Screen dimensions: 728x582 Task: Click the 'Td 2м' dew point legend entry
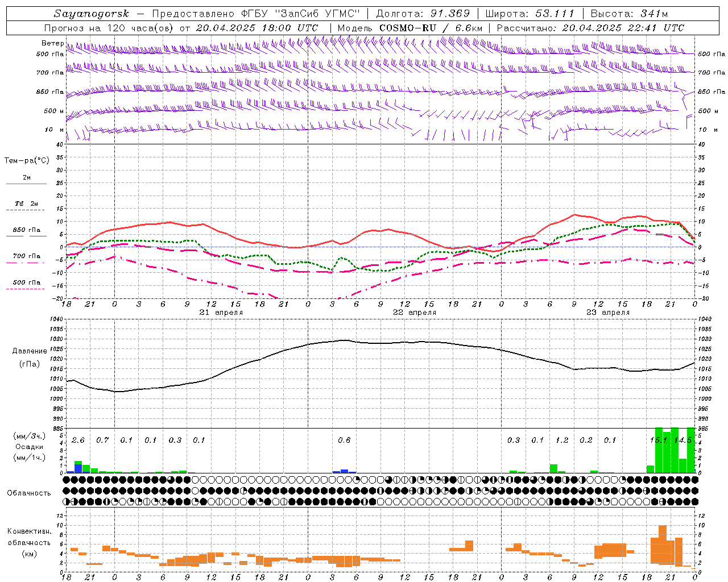click(x=26, y=203)
